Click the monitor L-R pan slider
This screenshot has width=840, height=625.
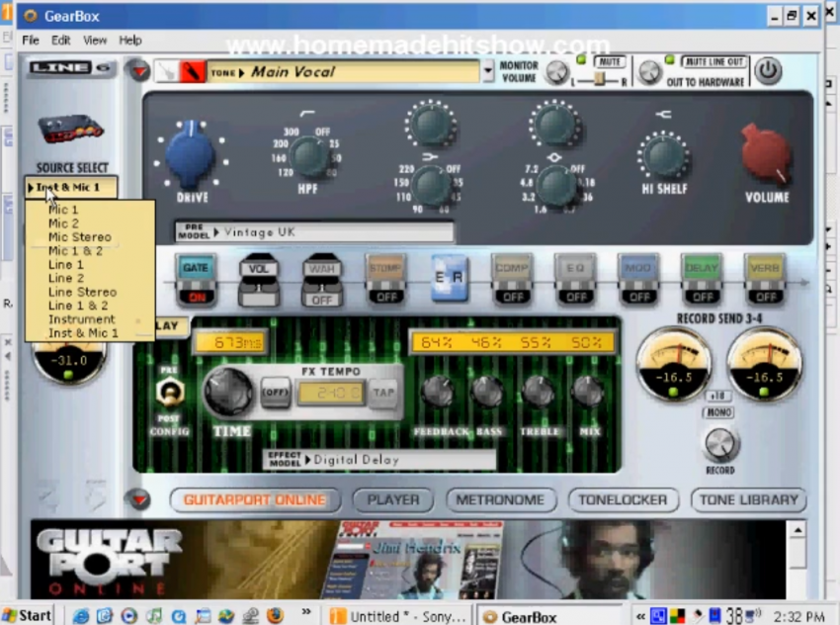599,80
